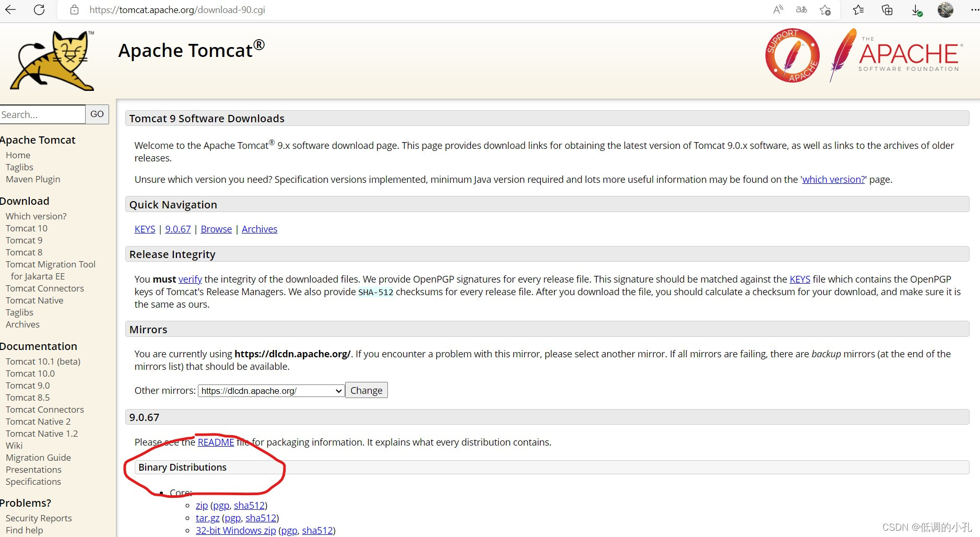
Task: Open Security Reports sidebar link
Action: (x=39, y=518)
